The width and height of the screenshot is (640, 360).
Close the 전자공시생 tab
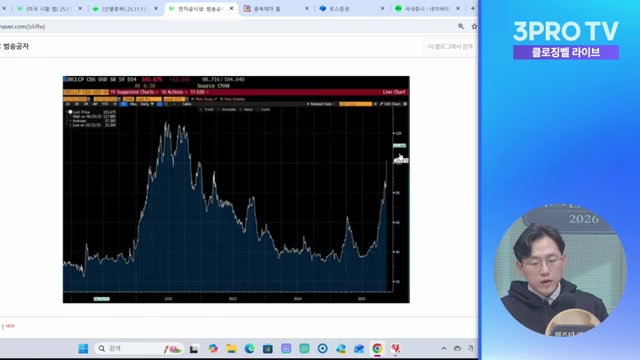point(231,9)
